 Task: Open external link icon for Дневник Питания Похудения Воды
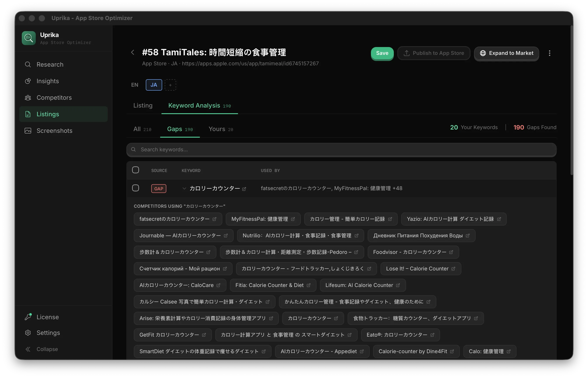[x=468, y=236]
